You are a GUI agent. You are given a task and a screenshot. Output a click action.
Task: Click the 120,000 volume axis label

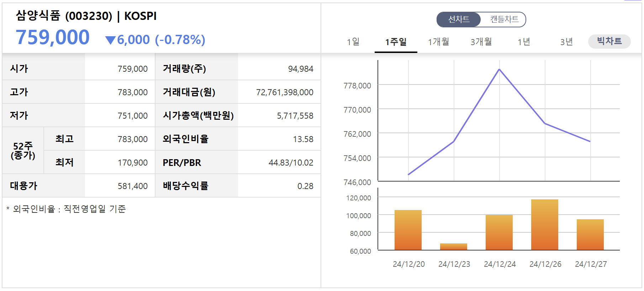[x=359, y=198]
